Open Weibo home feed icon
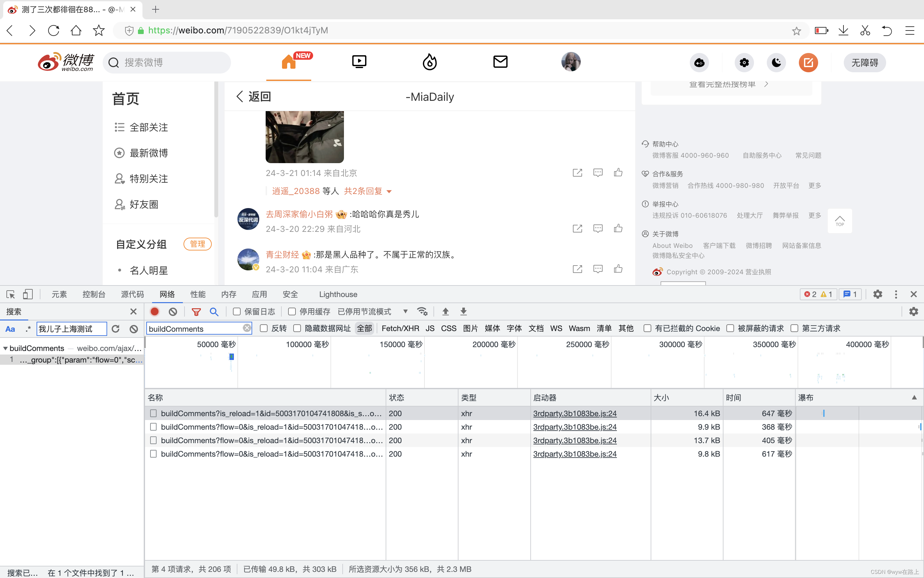924x578 pixels. (289, 62)
